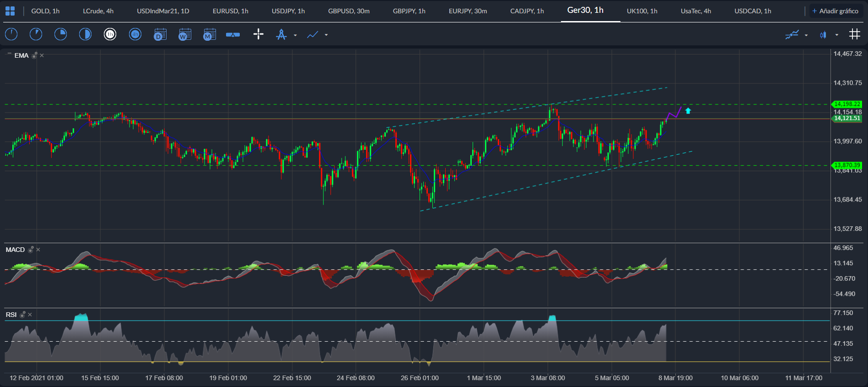The image size is (868, 387).
Task: Click the horizontal price-scale fit icon
Action: pos(233,34)
